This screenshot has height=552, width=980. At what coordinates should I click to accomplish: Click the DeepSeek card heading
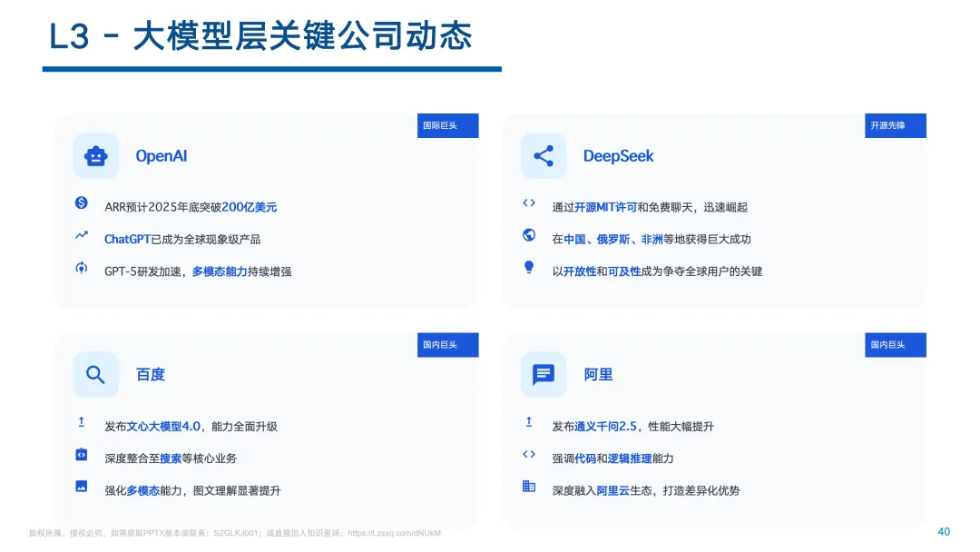pyautogui.click(x=618, y=156)
